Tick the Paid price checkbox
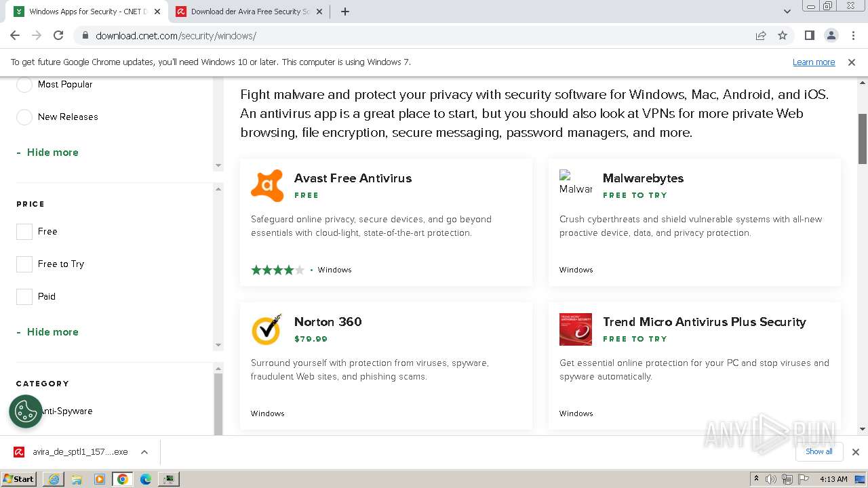 pos(24,297)
